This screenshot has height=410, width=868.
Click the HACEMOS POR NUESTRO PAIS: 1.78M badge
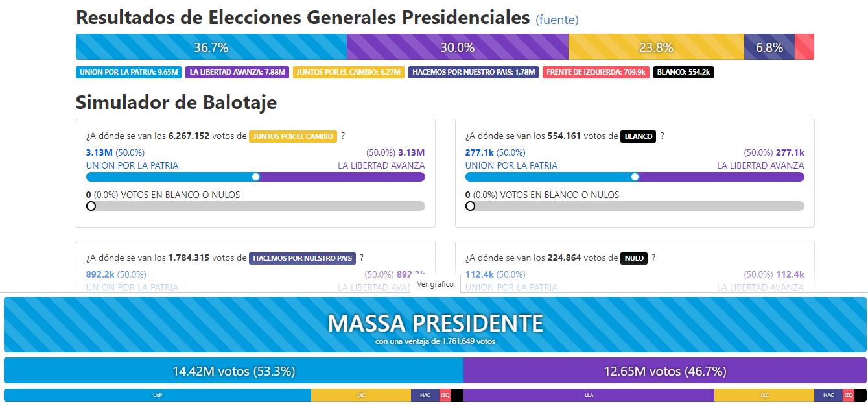coord(474,72)
